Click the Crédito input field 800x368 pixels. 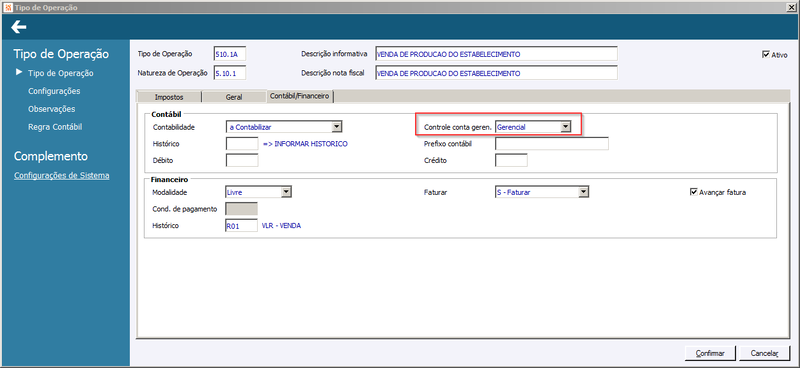point(511,160)
